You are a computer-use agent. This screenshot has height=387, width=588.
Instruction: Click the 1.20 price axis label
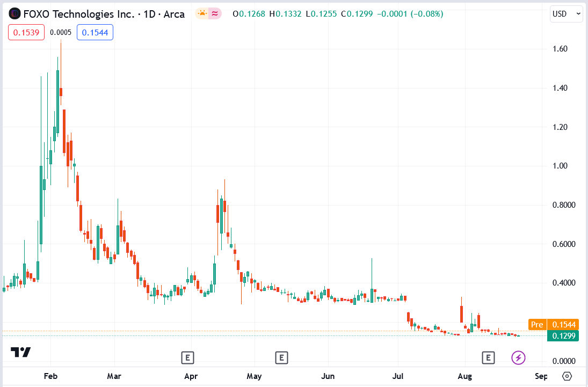click(x=560, y=127)
